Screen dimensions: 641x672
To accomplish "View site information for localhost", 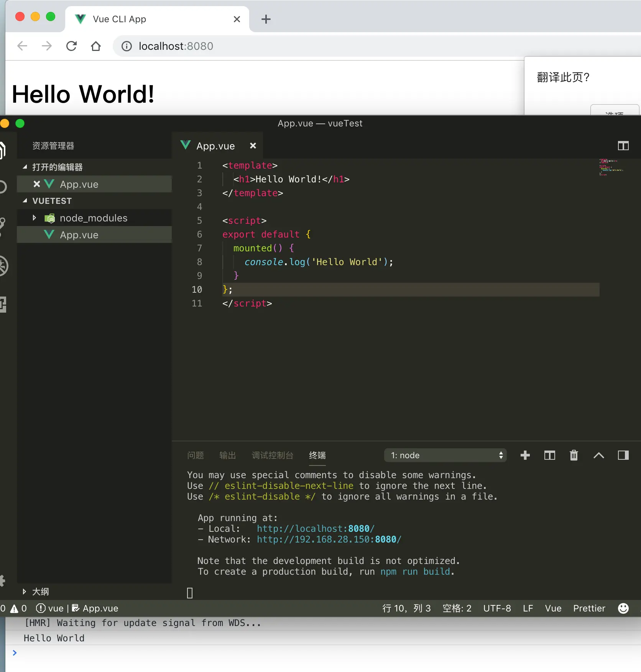I will pos(127,46).
